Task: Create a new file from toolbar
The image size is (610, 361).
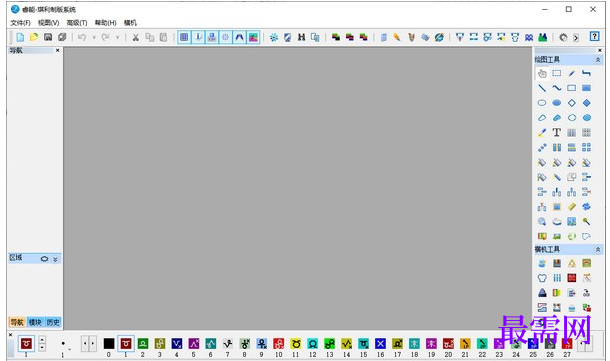Action: point(20,37)
